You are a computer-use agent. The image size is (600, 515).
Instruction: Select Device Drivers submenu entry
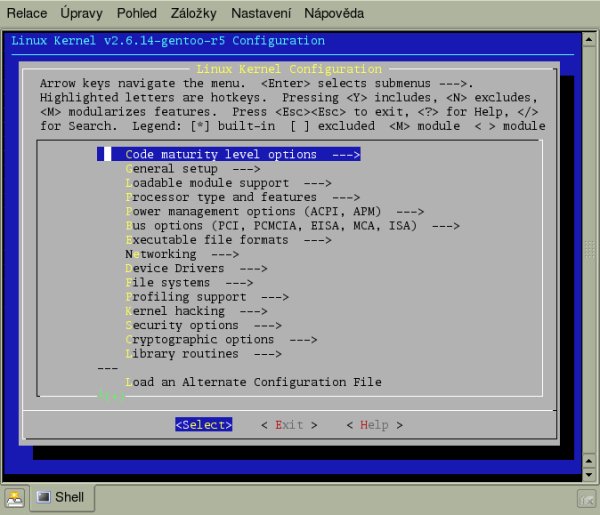196,268
